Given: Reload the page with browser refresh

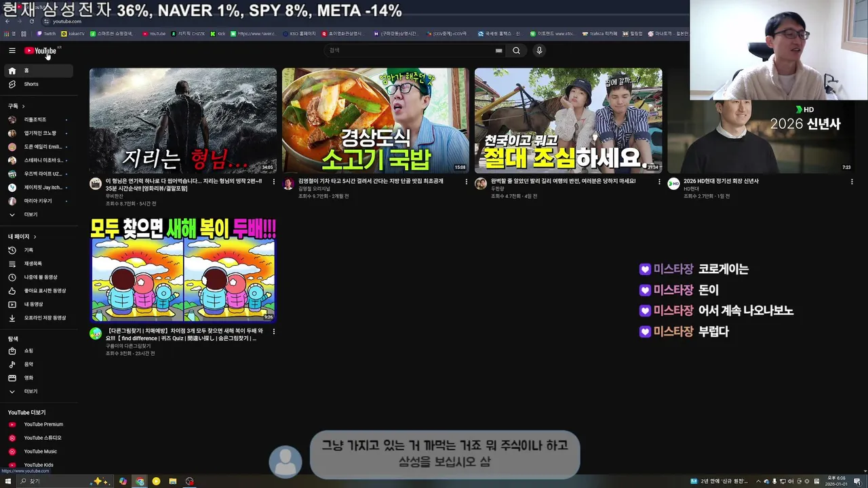Looking at the screenshot, I should pyautogui.click(x=32, y=21).
